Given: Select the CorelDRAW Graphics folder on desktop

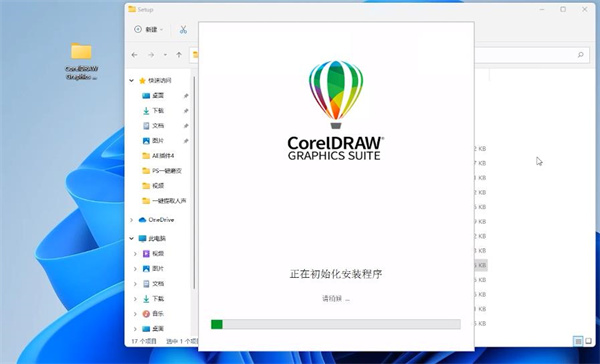Looking at the screenshot, I should [81, 61].
